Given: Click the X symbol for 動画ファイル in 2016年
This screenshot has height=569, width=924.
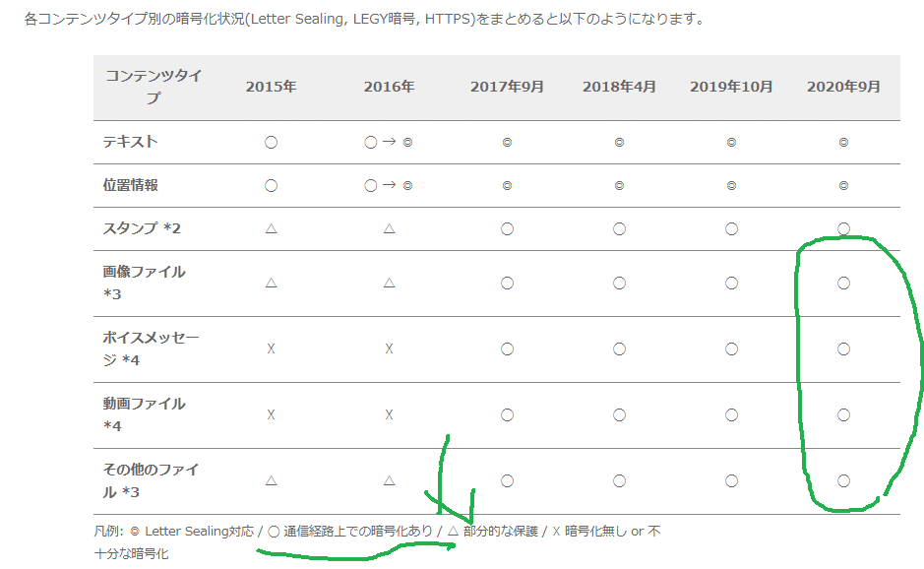Looking at the screenshot, I should tap(389, 414).
